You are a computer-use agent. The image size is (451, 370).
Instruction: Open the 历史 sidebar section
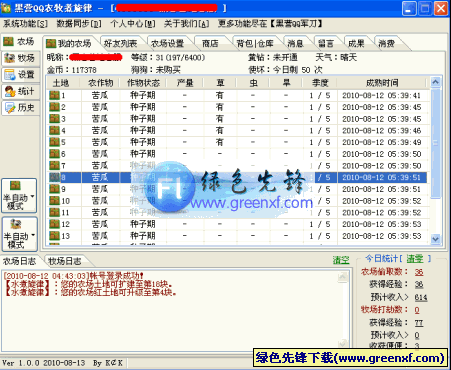pos(21,108)
